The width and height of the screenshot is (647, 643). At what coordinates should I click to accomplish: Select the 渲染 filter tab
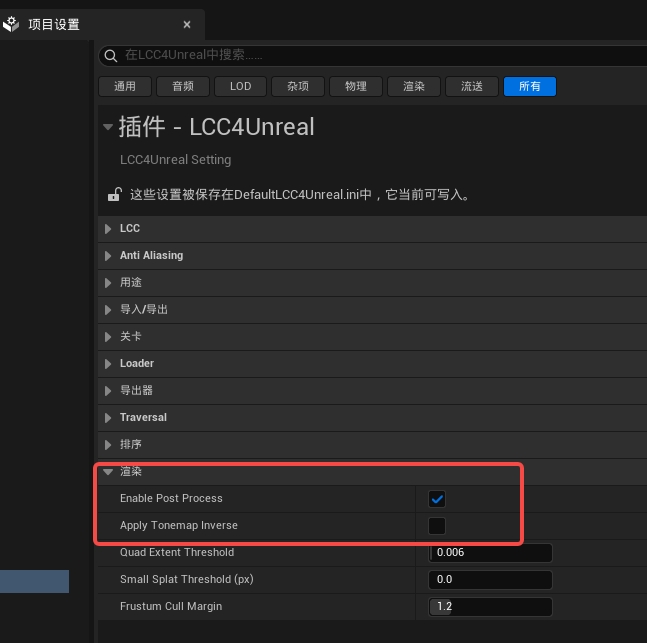tap(414, 86)
